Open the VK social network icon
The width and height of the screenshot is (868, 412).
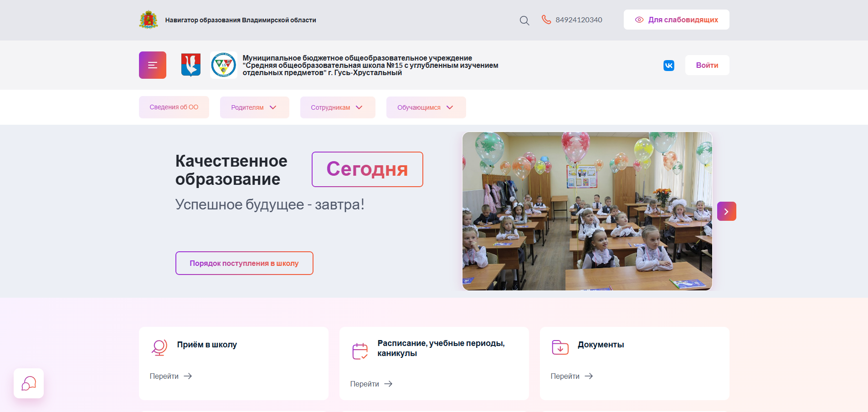[668, 66]
